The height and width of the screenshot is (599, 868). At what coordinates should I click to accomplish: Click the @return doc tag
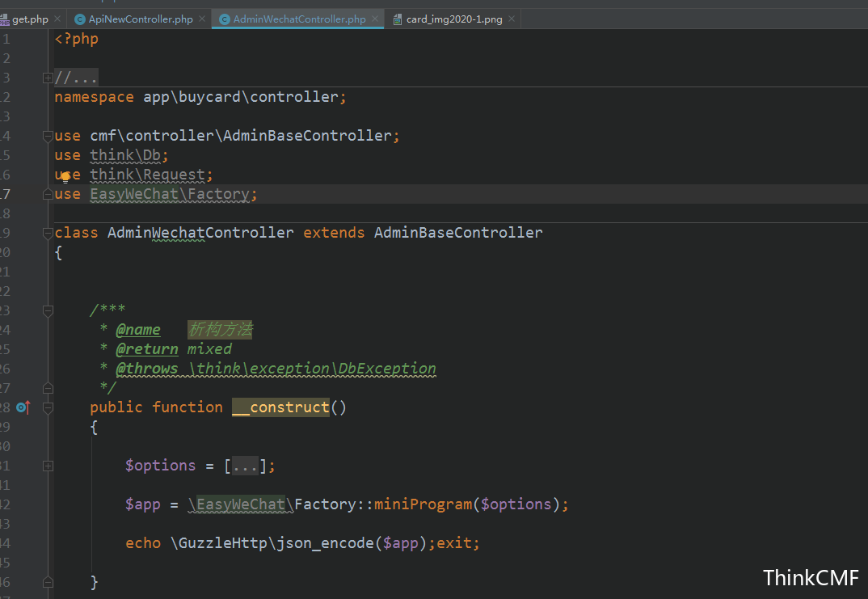147,349
